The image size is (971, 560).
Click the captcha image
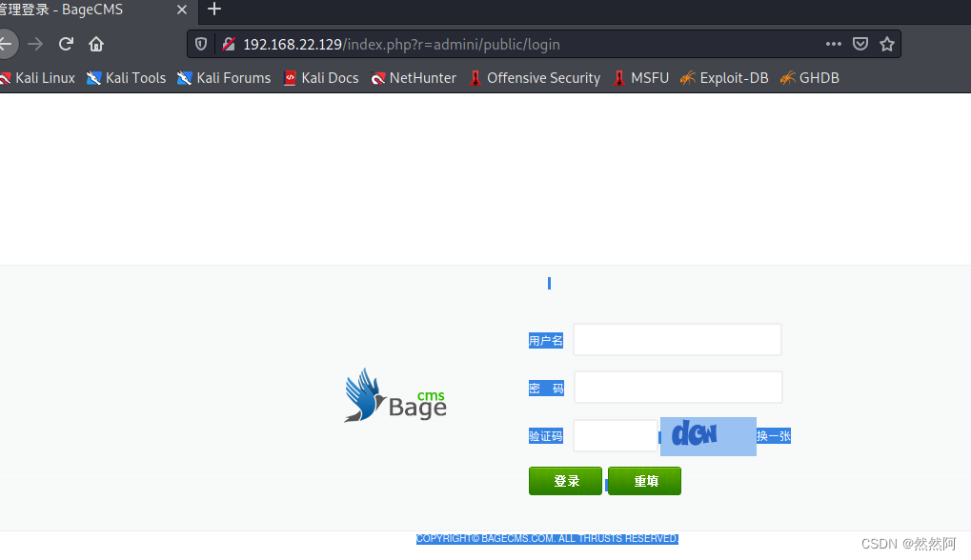708,436
